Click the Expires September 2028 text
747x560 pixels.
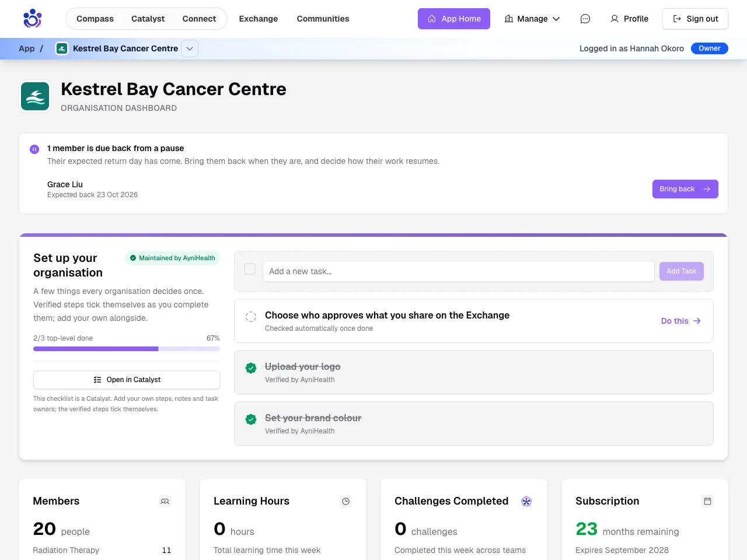(x=622, y=550)
